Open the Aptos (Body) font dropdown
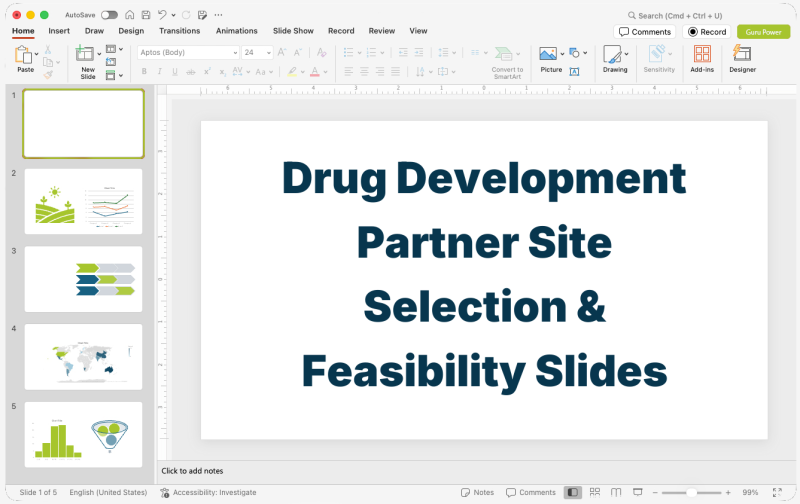Image resolution: width=800 pixels, height=504 pixels. (235, 53)
